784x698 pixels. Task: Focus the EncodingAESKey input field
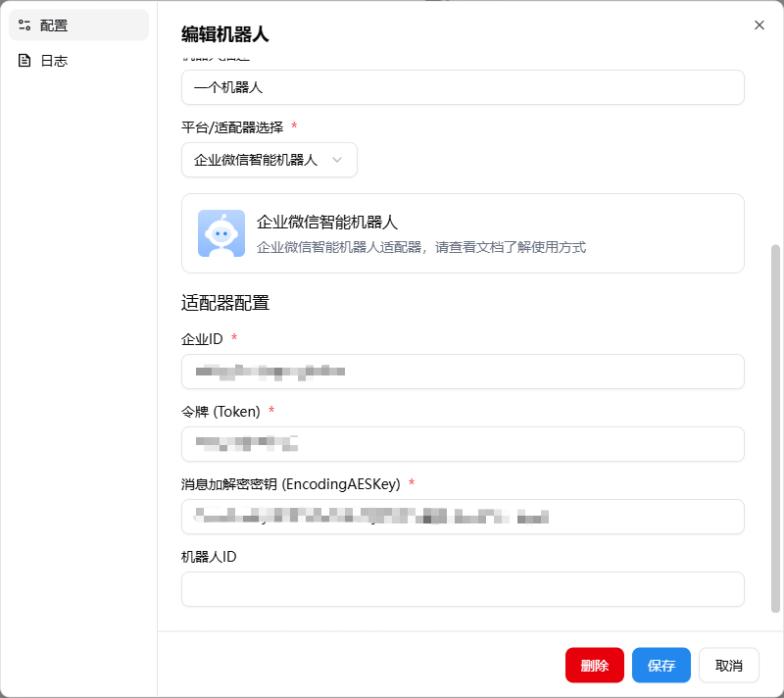point(463,517)
